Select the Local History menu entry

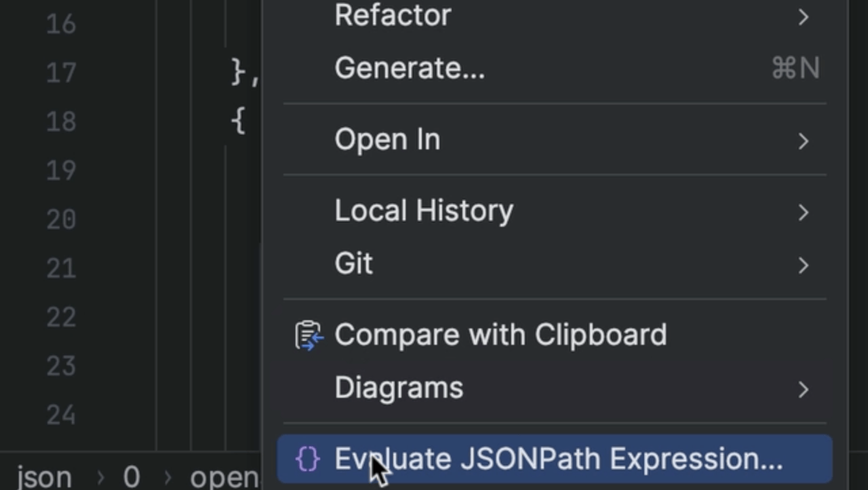point(423,210)
